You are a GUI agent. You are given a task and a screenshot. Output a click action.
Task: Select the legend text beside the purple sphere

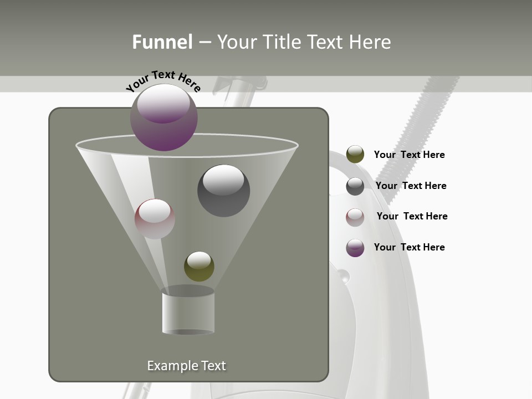409,247
